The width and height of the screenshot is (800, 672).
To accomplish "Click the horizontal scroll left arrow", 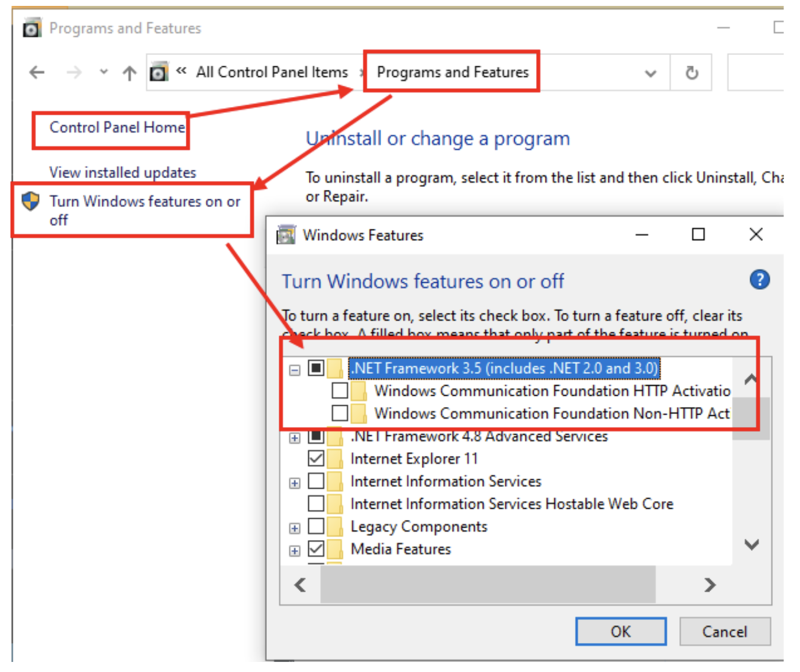I will [301, 585].
